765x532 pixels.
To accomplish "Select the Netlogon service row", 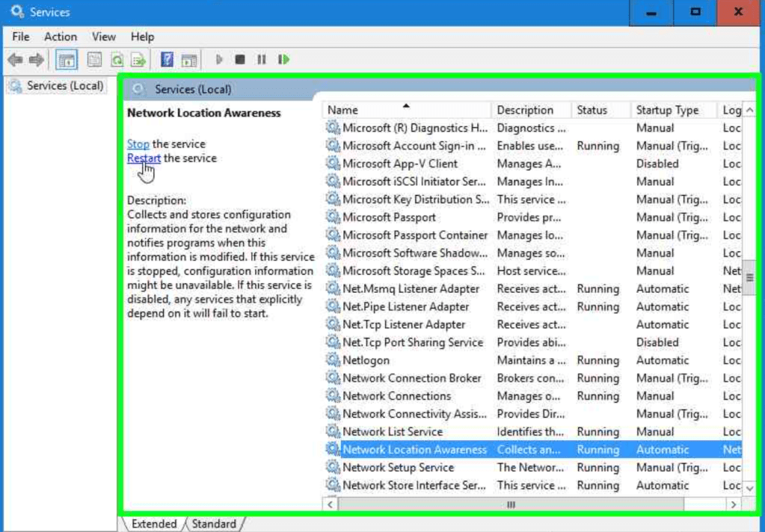I will (366, 360).
